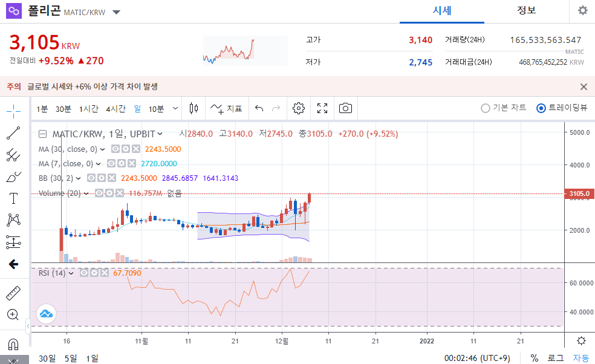Toggle 자동 auto scale
This screenshot has height=364, width=595.
point(581,358)
